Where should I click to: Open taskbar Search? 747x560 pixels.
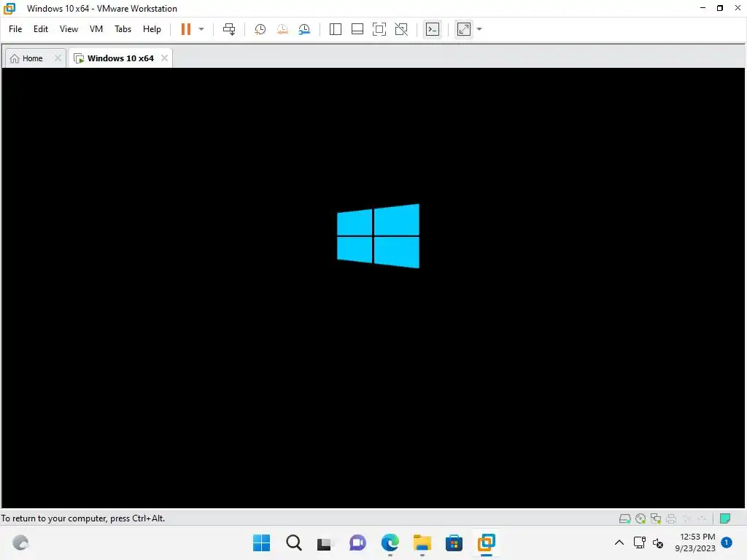pos(294,542)
